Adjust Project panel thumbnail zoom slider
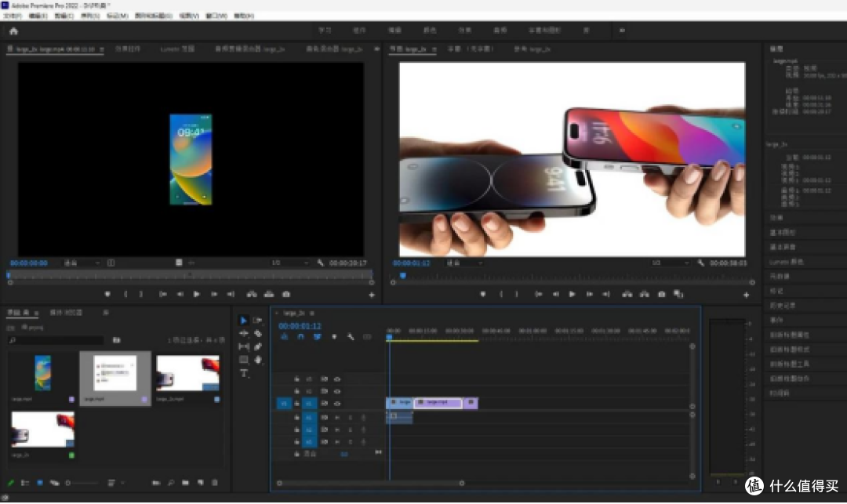This screenshot has height=504, width=847. click(82, 483)
